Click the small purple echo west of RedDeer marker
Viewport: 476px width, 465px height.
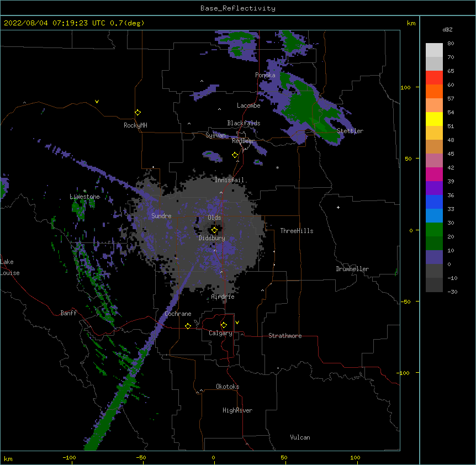click(x=213, y=156)
